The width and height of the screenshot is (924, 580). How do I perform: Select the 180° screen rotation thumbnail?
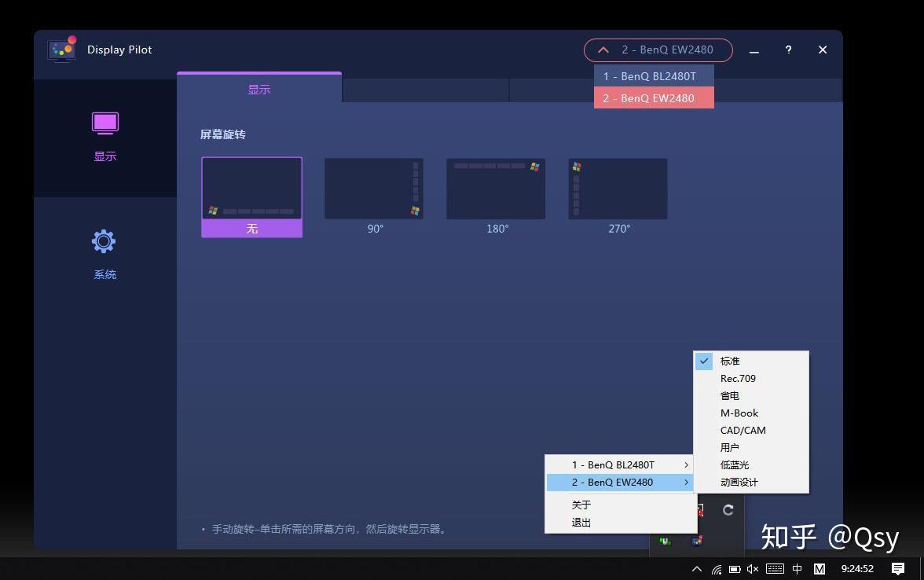click(496, 188)
